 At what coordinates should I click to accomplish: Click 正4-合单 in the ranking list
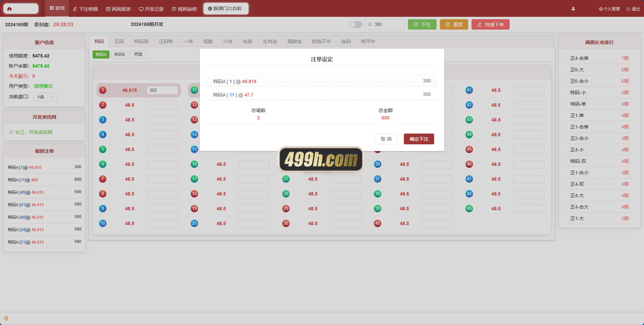coord(600,58)
